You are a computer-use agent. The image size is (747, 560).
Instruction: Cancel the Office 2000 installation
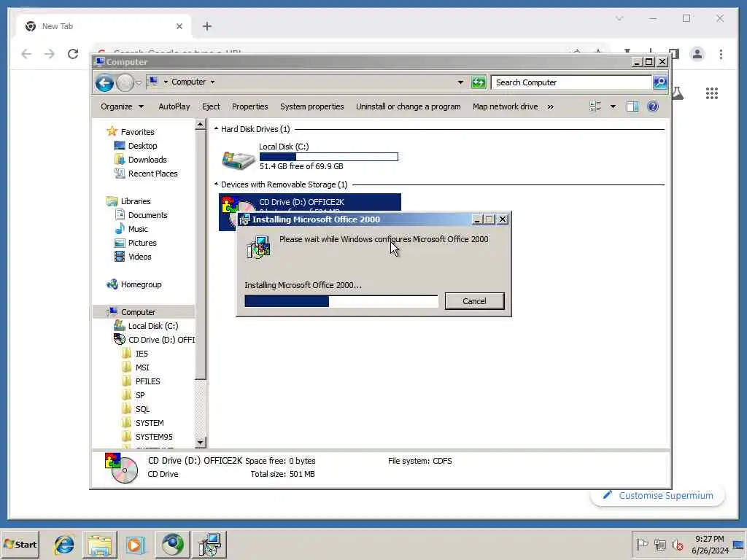click(474, 301)
